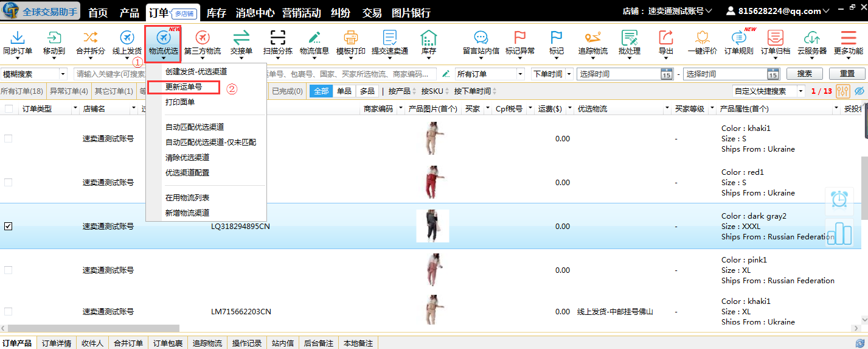Click the 搜索 search button
868x349 pixels.
pyautogui.click(x=804, y=74)
